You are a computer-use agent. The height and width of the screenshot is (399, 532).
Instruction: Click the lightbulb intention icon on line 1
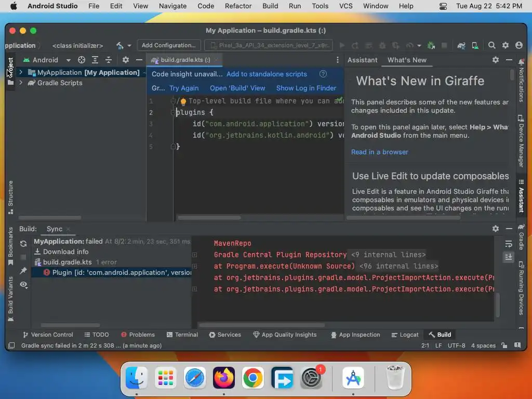183,101
